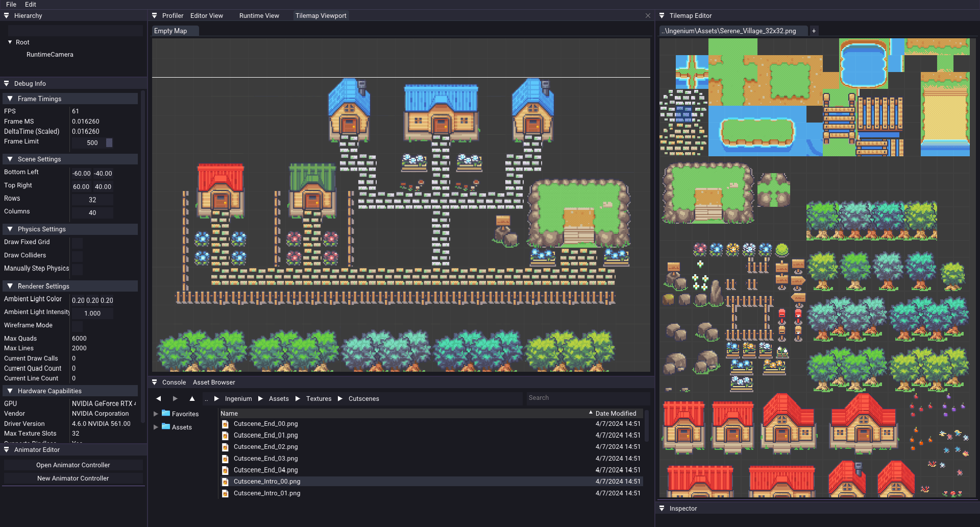The width and height of the screenshot is (980, 527).
Task: Expand the Favorites folder
Action: (156, 414)
